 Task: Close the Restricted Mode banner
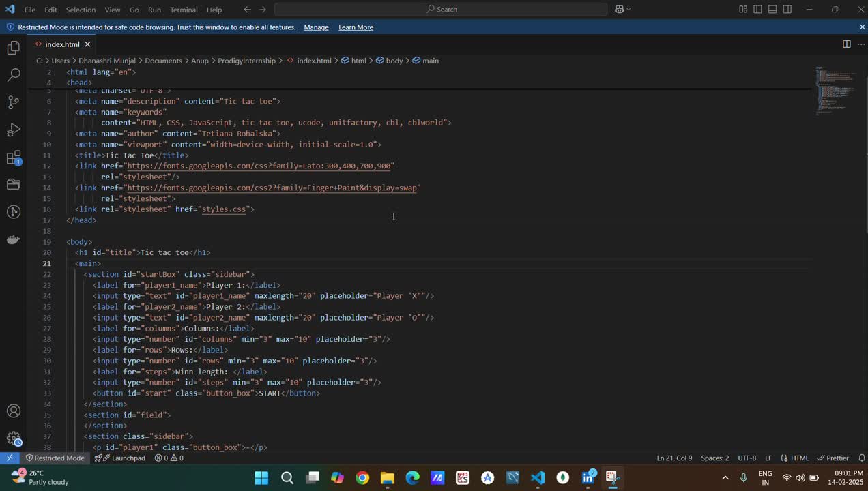coord(862,27)
